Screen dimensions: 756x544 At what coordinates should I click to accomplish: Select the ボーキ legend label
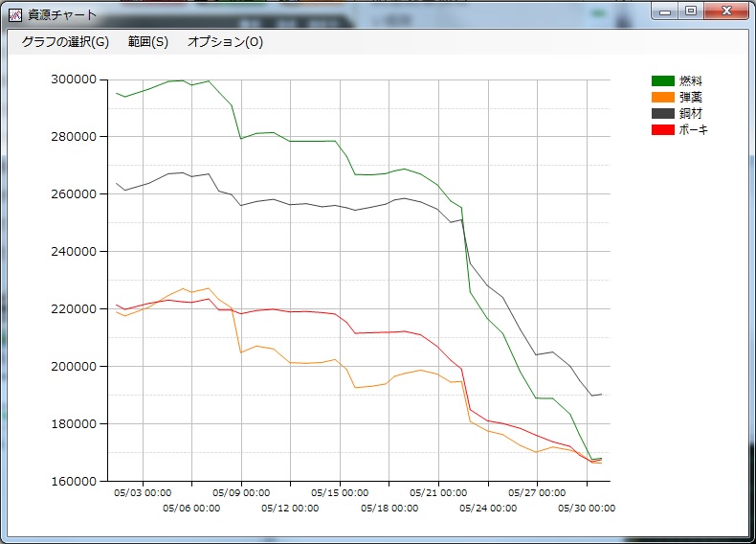[694, 129]
